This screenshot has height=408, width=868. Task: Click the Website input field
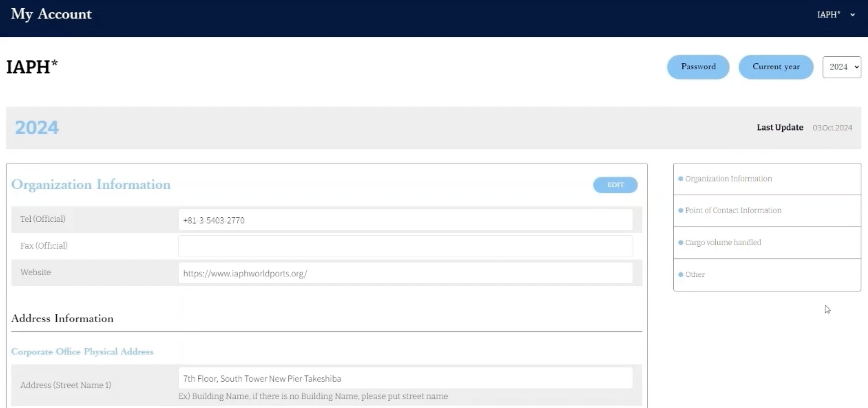(405, 273)
